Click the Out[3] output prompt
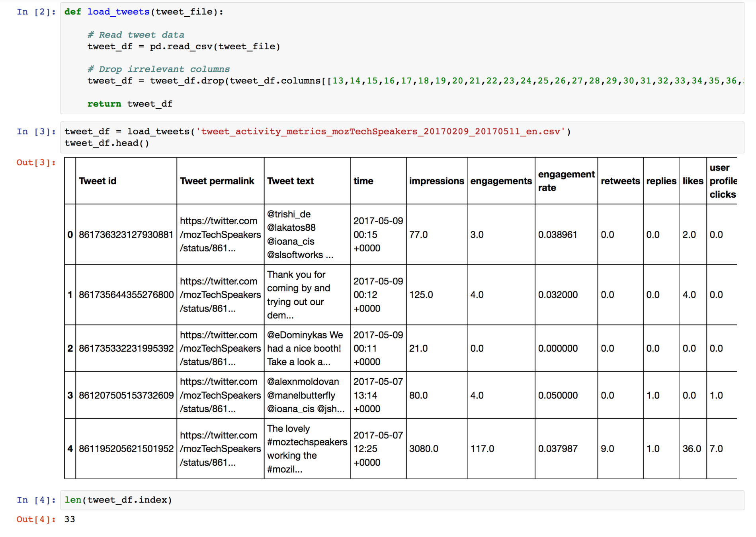The width and height of the screenshot is (756, 537). [36, 163]
